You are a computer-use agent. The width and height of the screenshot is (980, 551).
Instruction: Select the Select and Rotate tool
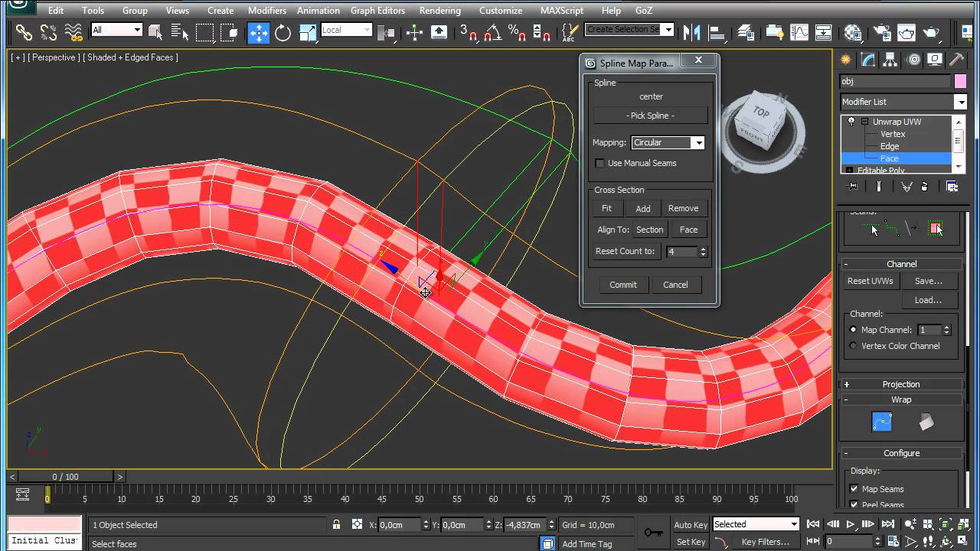point(283,32)
